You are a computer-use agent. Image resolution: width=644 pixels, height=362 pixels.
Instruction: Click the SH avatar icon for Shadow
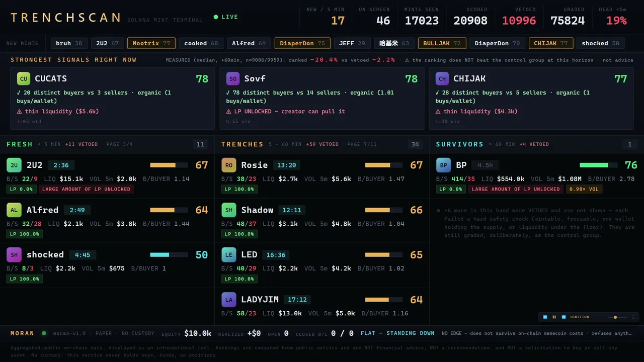[229, 210]
